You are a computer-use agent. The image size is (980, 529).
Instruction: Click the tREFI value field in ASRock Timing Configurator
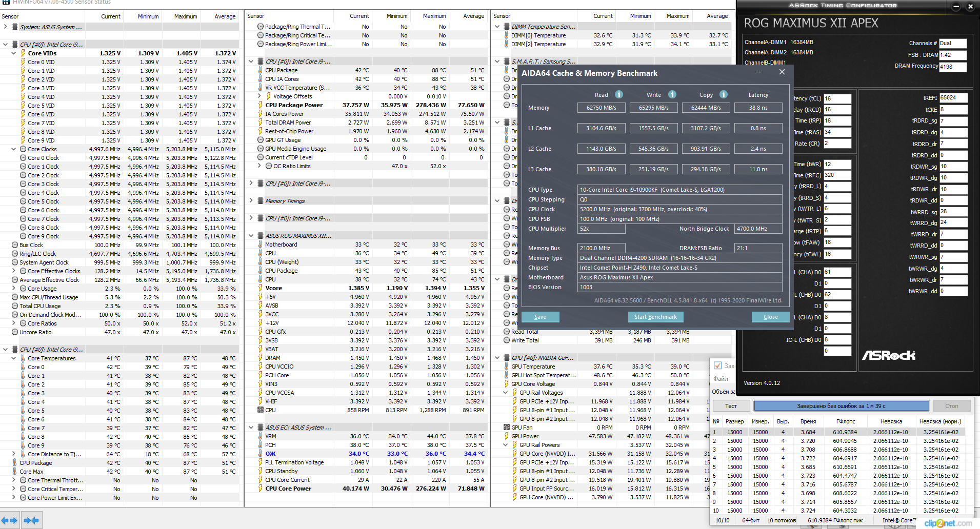click(x=953, y=98)
